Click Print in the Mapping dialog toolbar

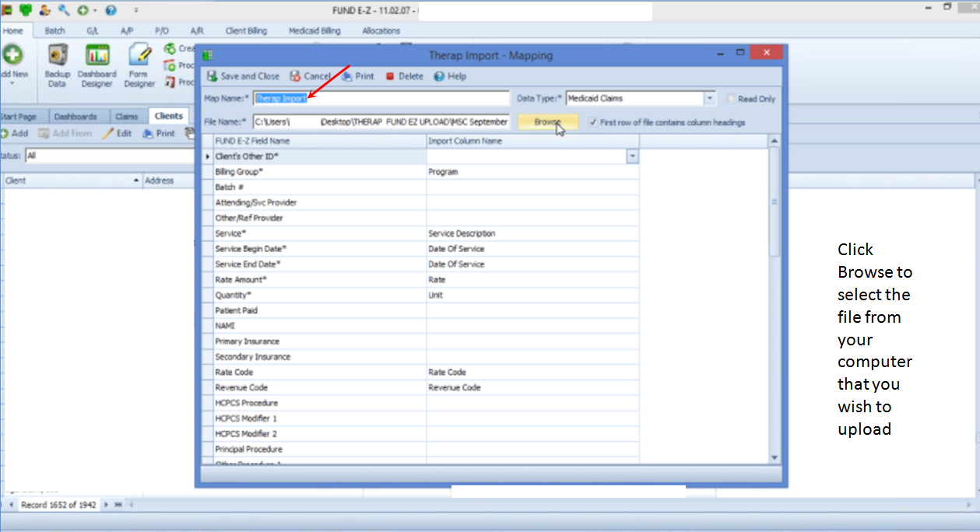(357, 76)
